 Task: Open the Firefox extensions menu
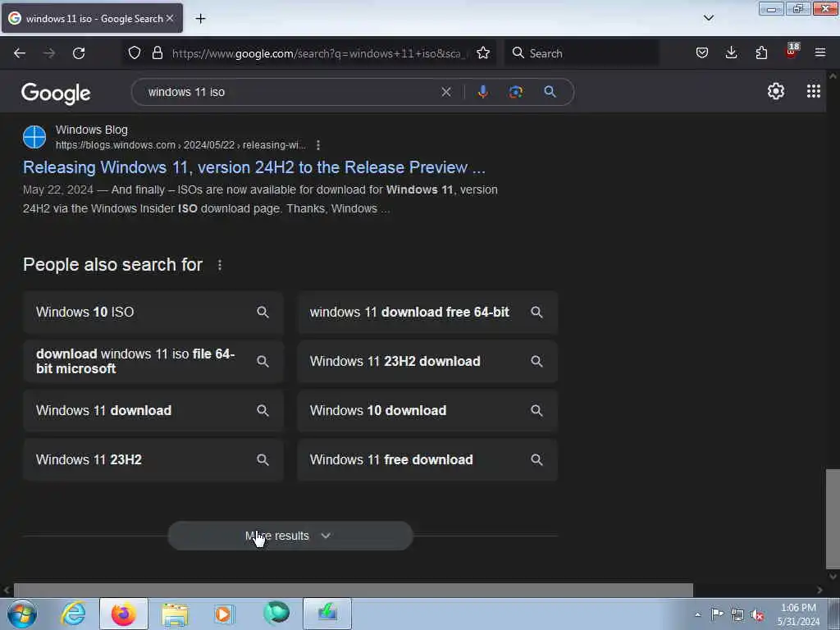tap(761, 52)
